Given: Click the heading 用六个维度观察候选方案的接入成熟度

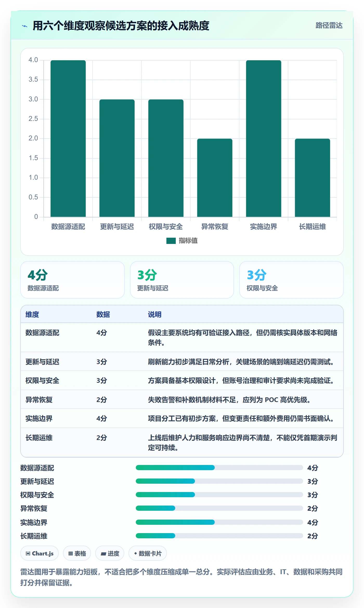Looking at the screenshot, I should click(121, 26).
